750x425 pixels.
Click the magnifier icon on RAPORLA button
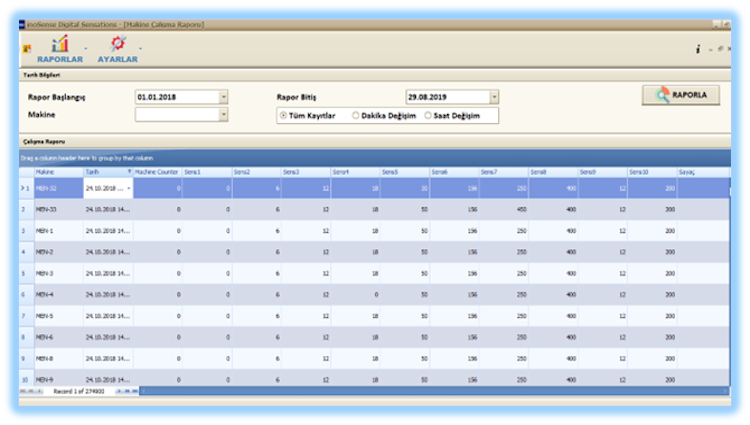pyautogui.click(x=662, y=95)
